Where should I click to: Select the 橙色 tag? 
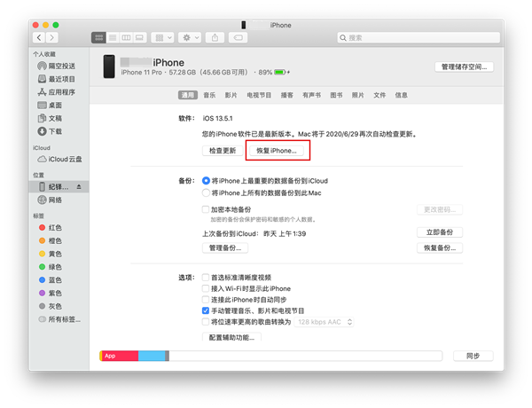[x=51, y=240]
